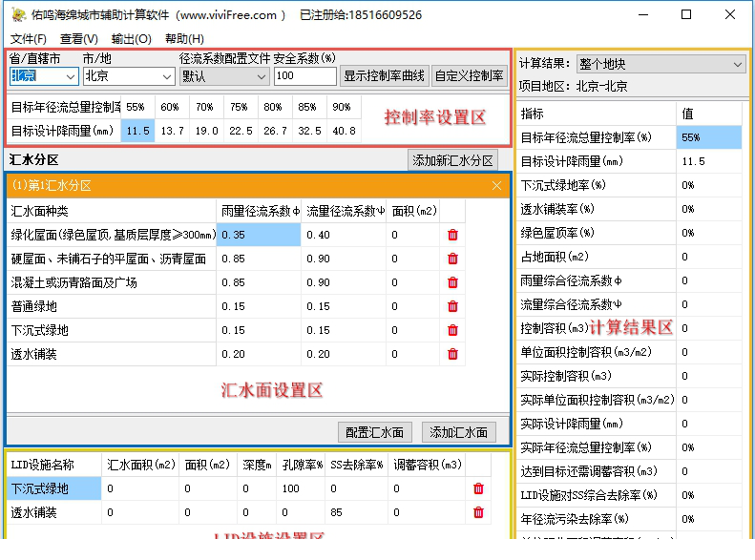Select the 90% control rate cell
755x560 pixels.
(344, 107)
